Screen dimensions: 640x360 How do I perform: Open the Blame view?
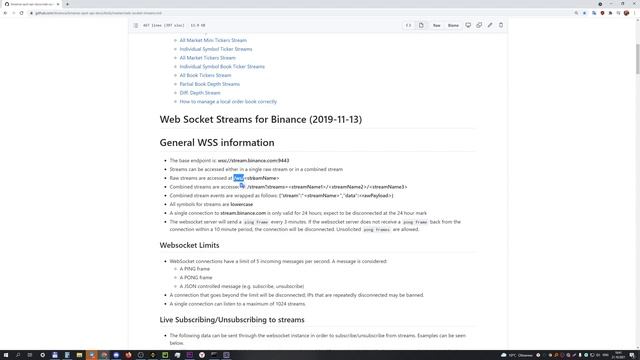(x=453, y=25)
